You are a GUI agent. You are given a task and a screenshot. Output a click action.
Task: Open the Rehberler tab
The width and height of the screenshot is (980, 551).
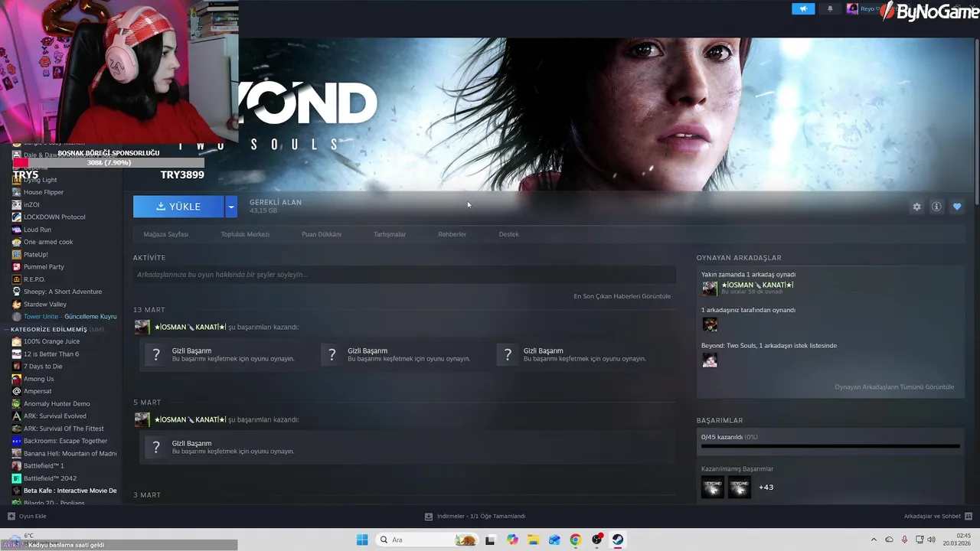452,234
